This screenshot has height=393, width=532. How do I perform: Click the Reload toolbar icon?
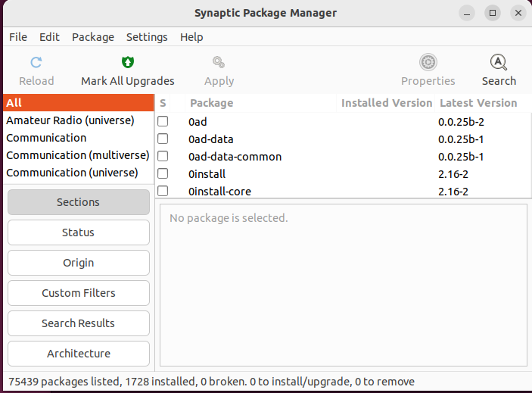[x=36, y=62]
